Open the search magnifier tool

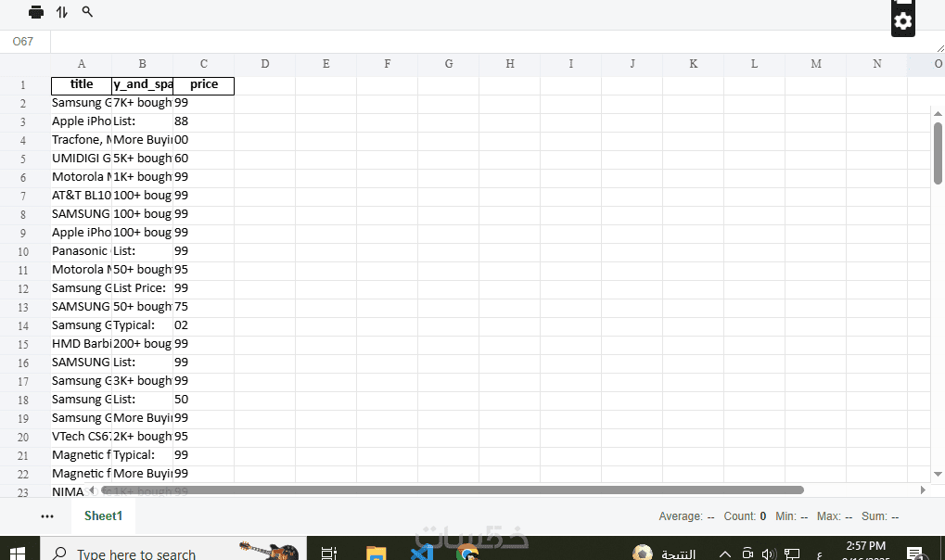click(87, 11)
